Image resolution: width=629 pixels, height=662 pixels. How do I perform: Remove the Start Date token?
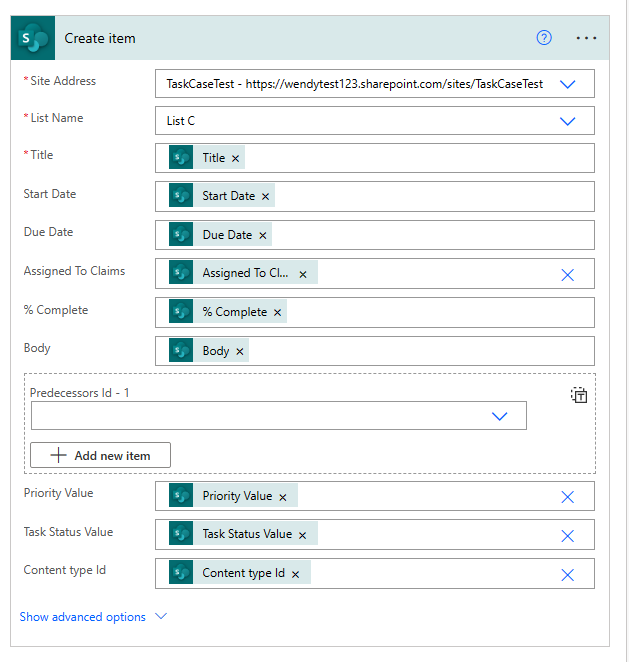pyautogui.click(x=265, y=196)
